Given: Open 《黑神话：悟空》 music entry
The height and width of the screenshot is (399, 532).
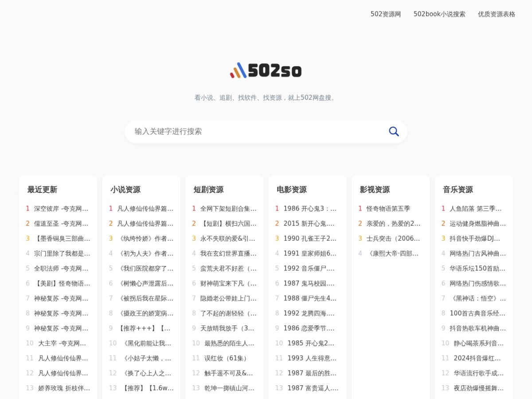Looking at the screenshot, I should (x=477, y=298).
